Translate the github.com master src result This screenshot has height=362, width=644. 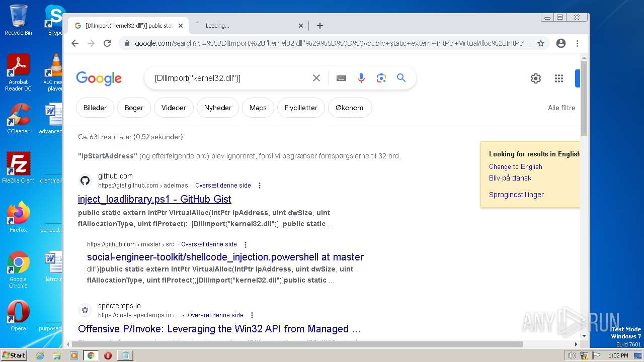209,244
